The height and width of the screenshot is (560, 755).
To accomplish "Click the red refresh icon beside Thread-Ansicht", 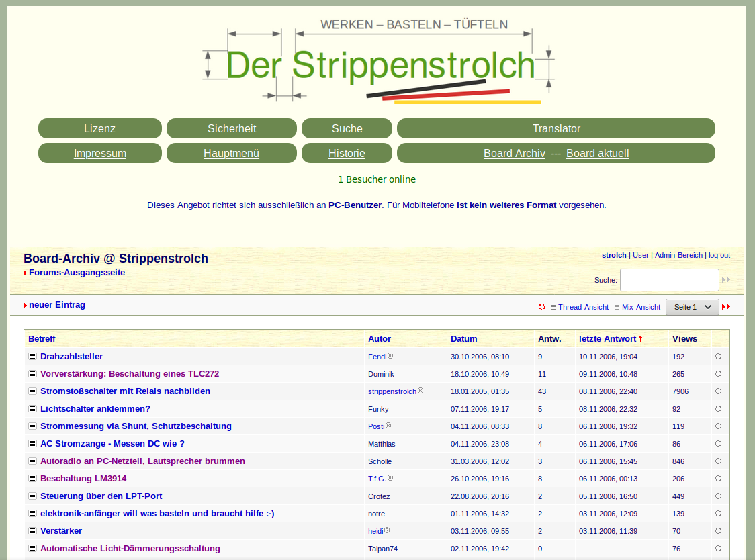I will [541, 307].
